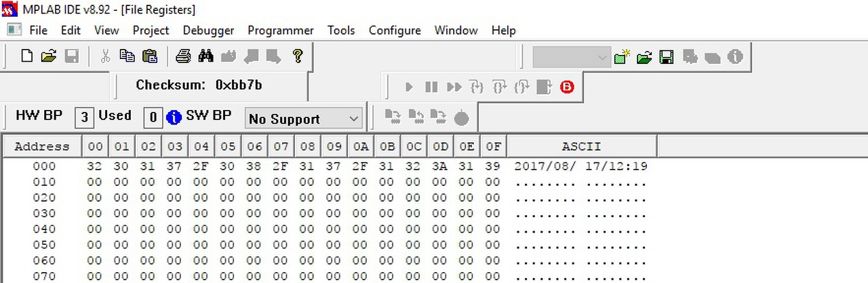This screenshot has height=283, width=868.
Task: Click hex value 39 in row 000
Action: coord(492,166)
